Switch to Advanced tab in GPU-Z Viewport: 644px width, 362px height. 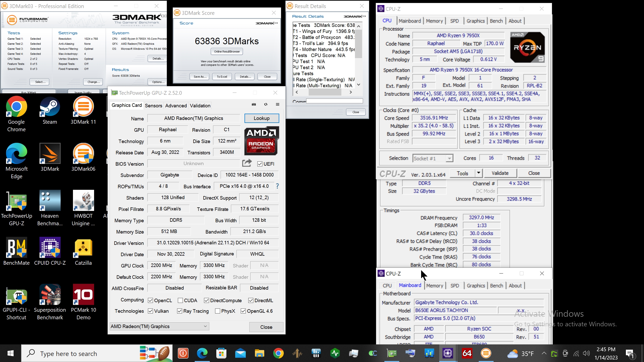pos(176,106)
